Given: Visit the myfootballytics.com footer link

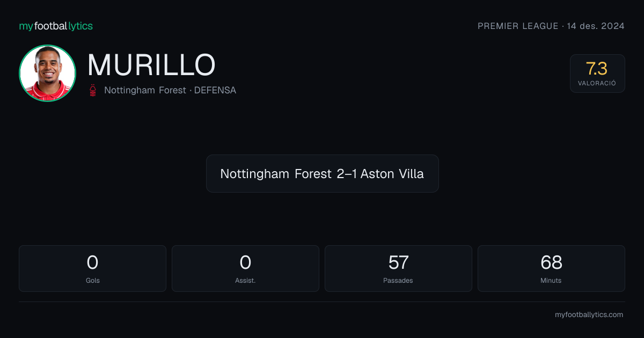Looking at the screenshot, I should pos(589,315).
